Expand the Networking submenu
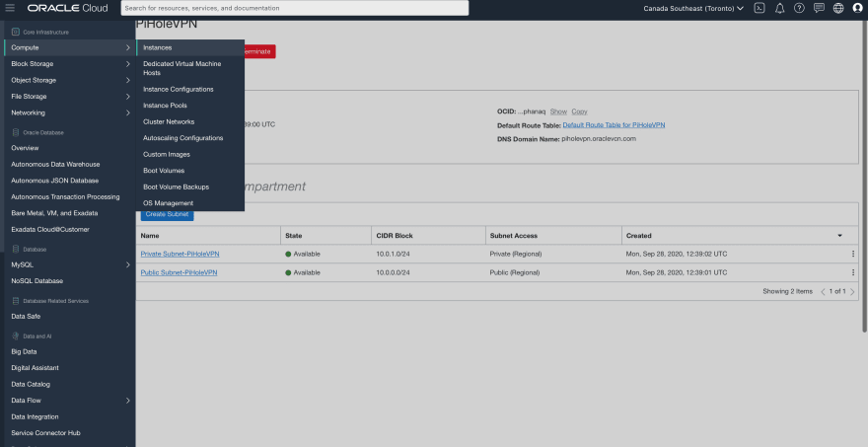Image resolution: width=868 pixels, height=447 pixels. (x=127, y=112)
